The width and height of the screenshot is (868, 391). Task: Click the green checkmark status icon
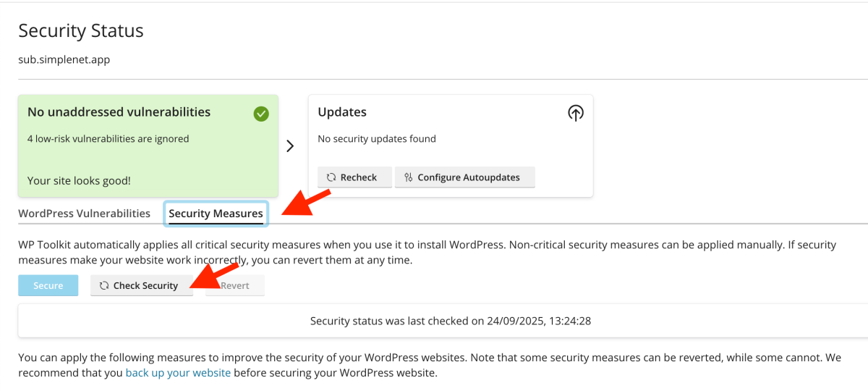click(x=261, y=113)
